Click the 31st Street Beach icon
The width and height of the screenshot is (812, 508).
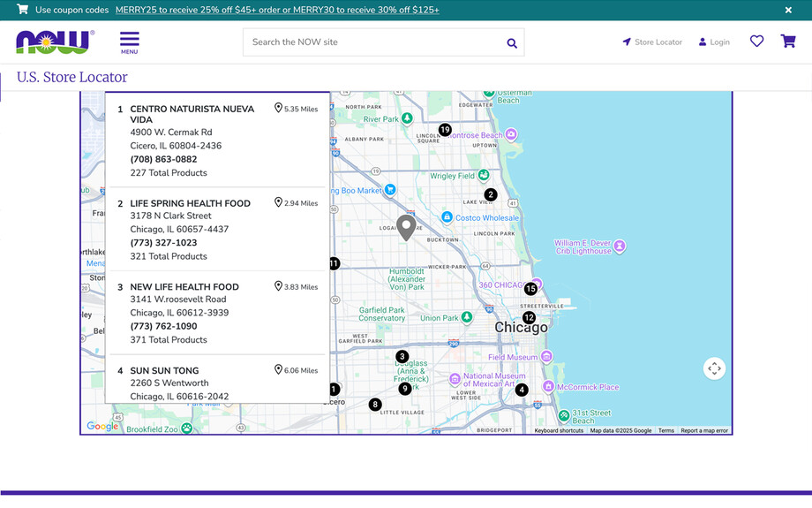(564, 415)
